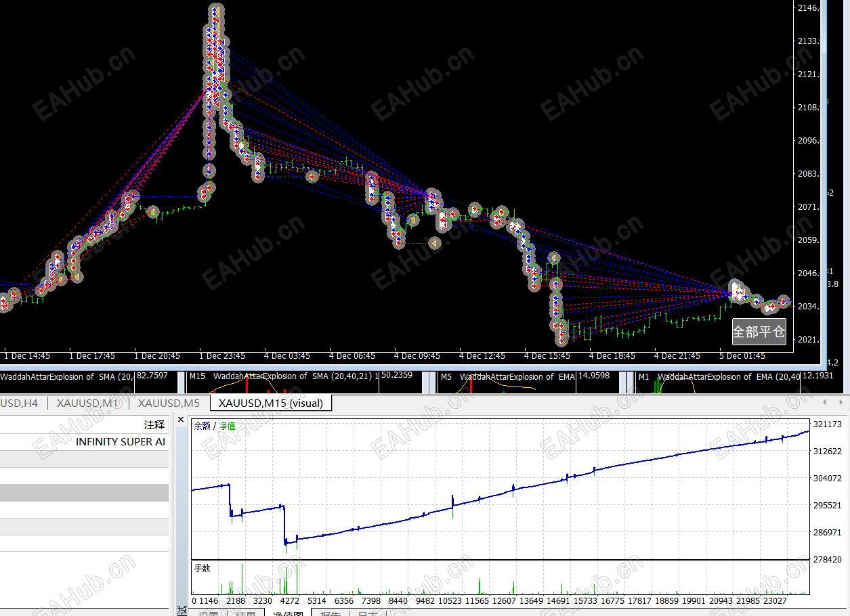The image size is (850, 616).
Task: Select the XAUUSD,M15 (visual) chart tab
Action: tap(271, 403)
